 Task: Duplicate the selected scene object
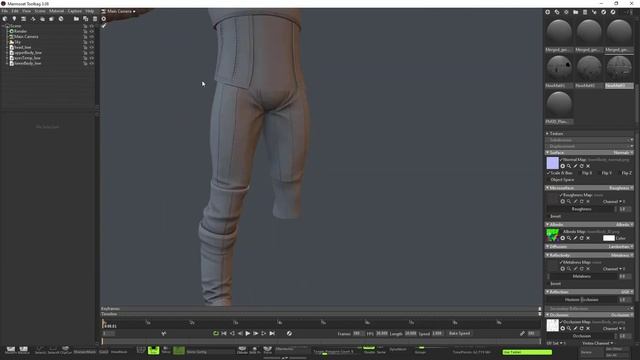click(x=86, y=19)
